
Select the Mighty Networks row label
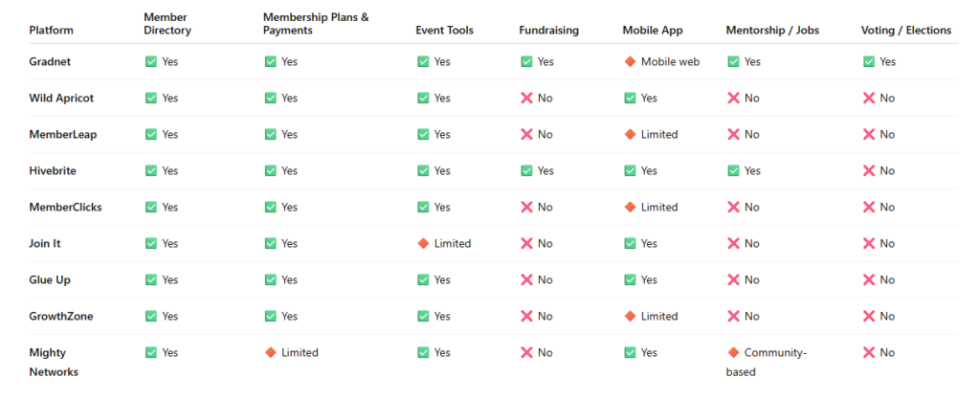pyautogui.click(x=54, y=362)
